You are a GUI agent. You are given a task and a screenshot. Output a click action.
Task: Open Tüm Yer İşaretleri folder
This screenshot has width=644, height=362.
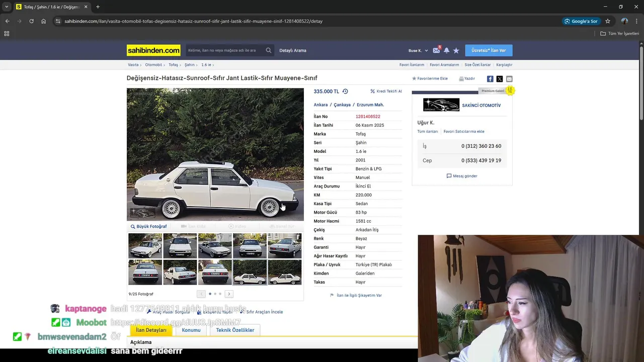(620, 34)
